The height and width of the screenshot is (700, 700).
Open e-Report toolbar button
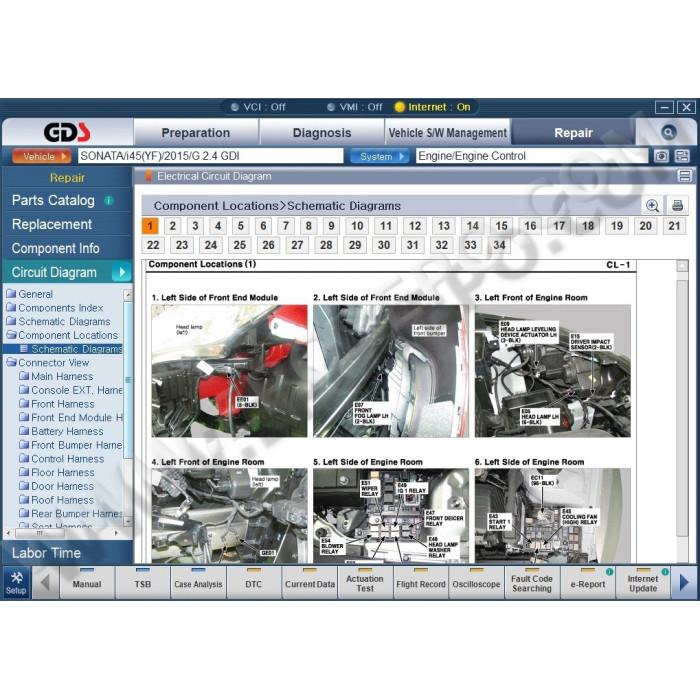coord(588,582)
